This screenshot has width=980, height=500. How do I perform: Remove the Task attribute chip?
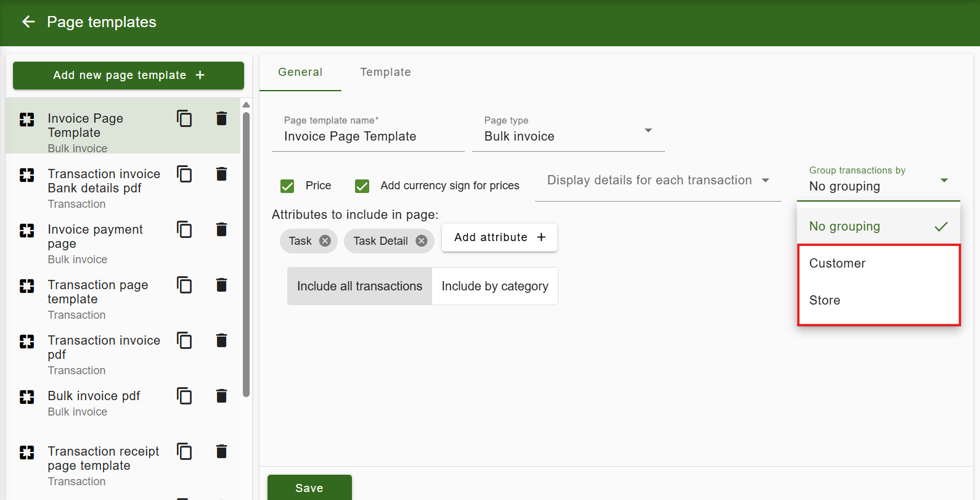pyautogui.click(x=325, y=241)
